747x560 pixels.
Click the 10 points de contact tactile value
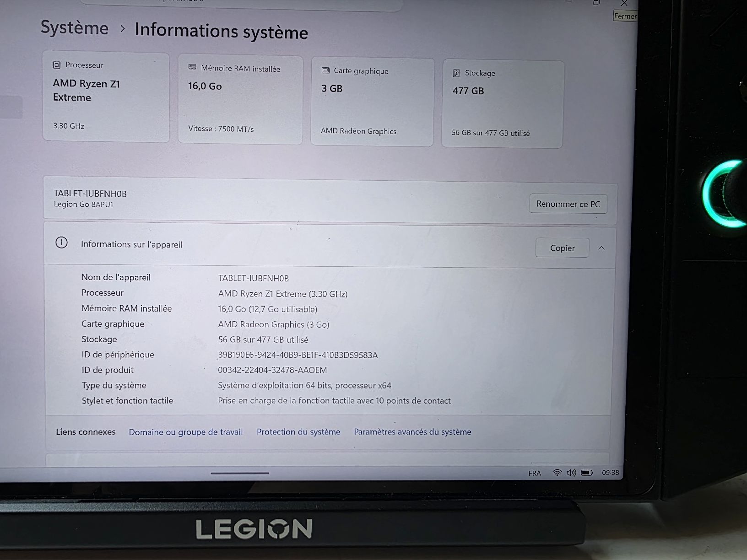coord(334,401)
